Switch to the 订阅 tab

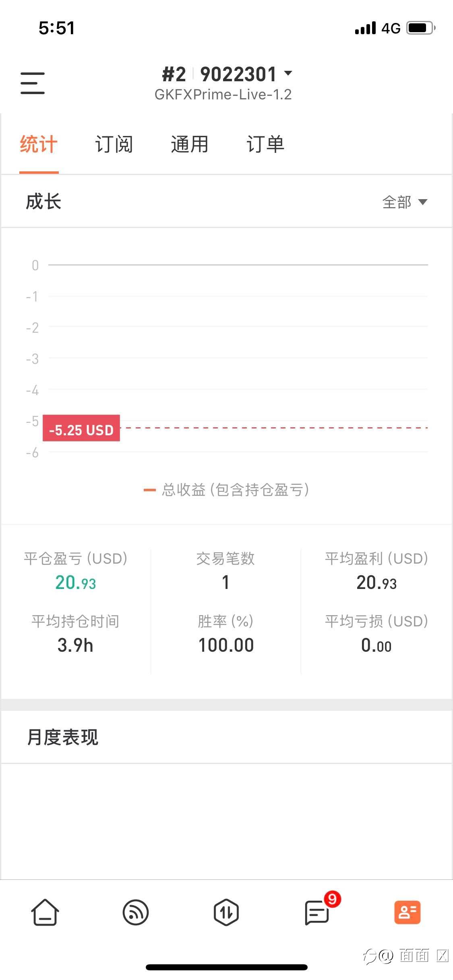point(114,144)
